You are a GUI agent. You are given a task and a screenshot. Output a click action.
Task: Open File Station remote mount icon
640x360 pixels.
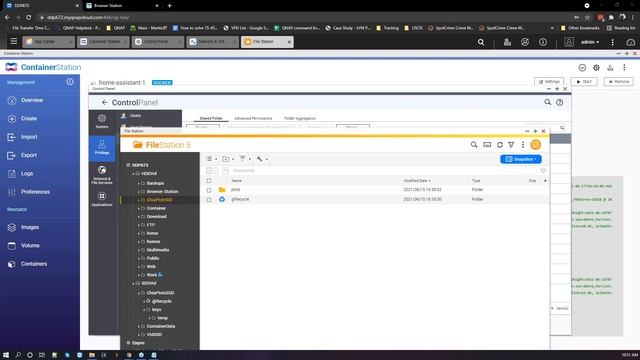(x=487, y=144)
